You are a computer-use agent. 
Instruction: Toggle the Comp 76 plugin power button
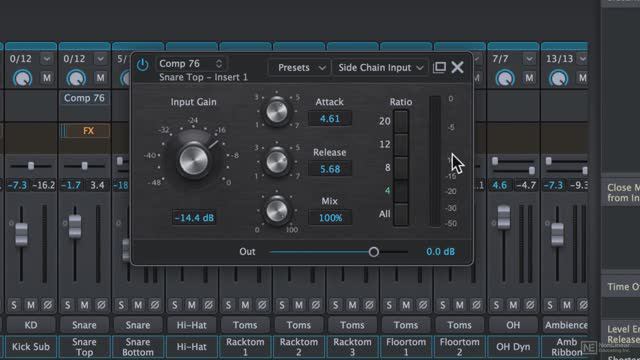click(142, 64)
